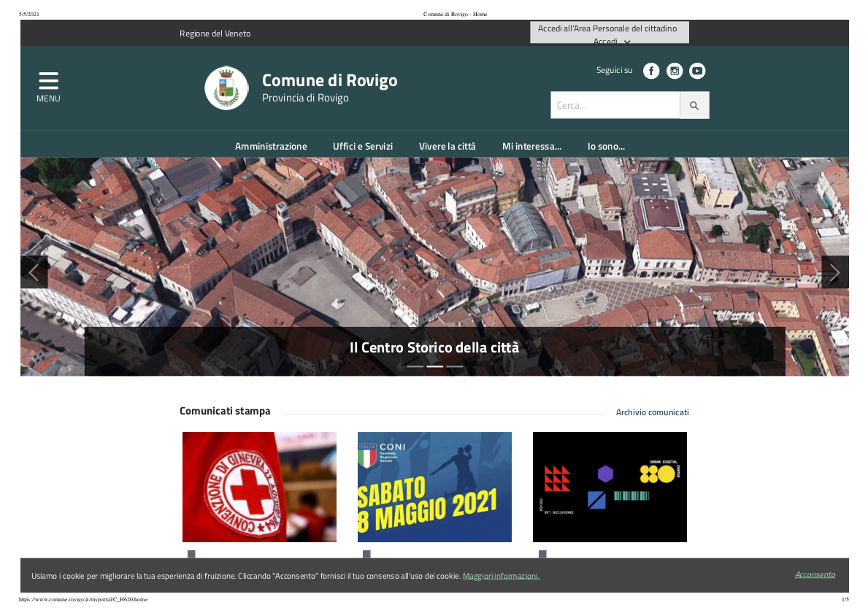Click the Comune di Rovigo coat of arms logo

226,88
